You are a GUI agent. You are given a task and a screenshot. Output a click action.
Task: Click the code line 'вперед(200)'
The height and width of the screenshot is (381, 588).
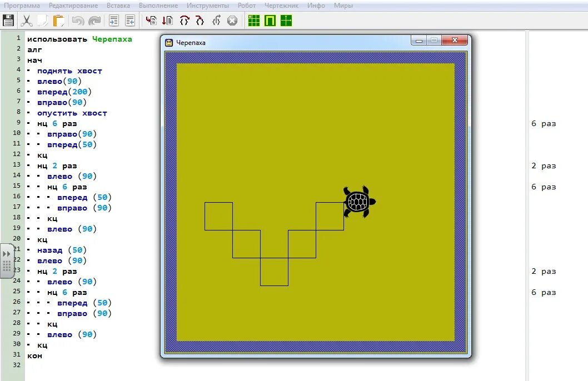(x=64, y=92)
